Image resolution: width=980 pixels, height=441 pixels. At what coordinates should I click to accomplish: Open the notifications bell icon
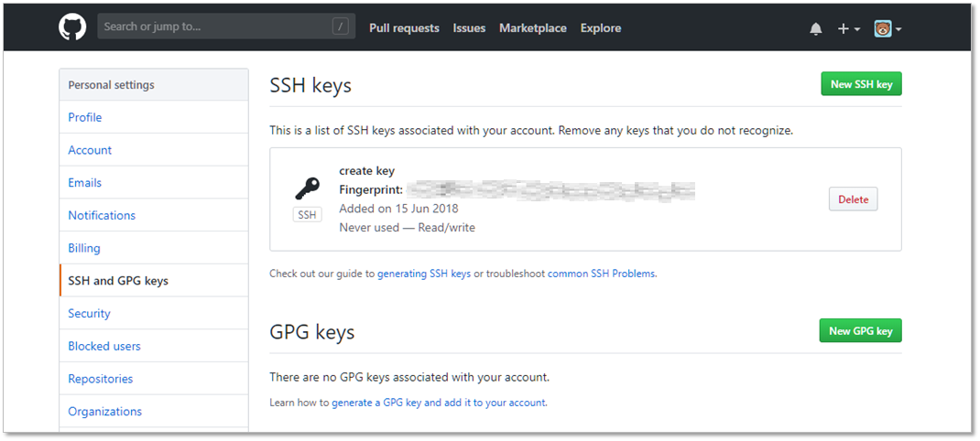816,29
